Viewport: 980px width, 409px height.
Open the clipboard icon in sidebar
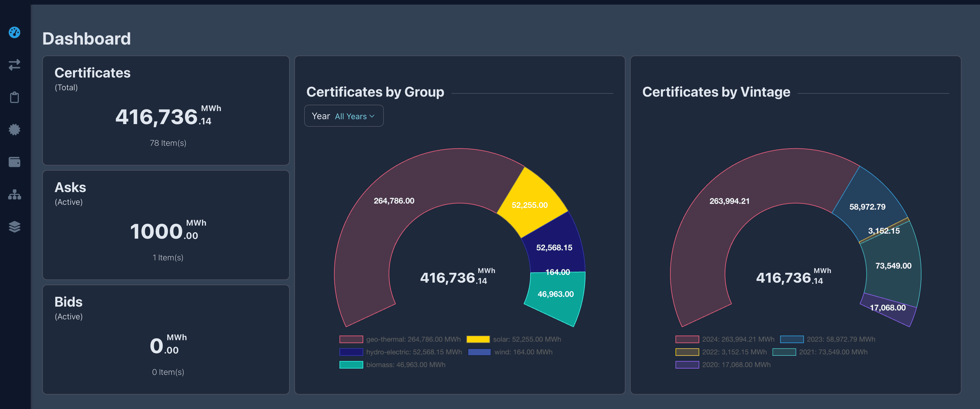14,97
